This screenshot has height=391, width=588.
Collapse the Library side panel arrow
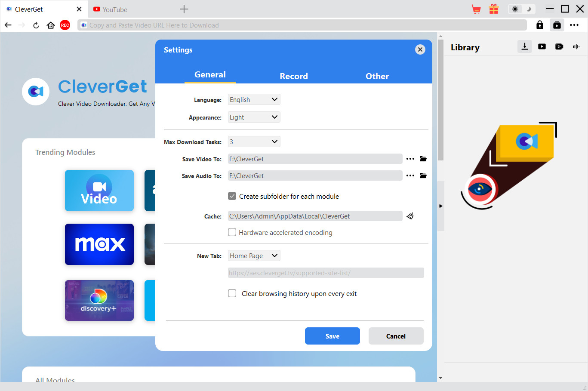click(440, 206)
